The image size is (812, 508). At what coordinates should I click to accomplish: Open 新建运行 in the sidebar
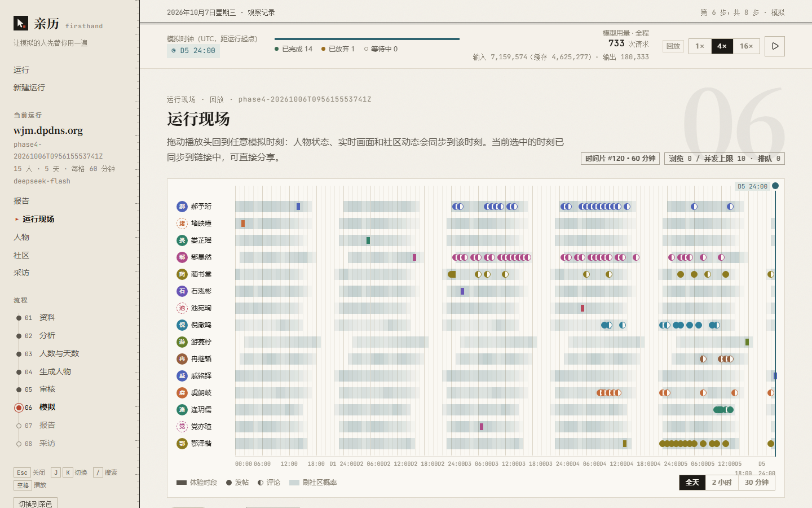[x=29, y=87]
